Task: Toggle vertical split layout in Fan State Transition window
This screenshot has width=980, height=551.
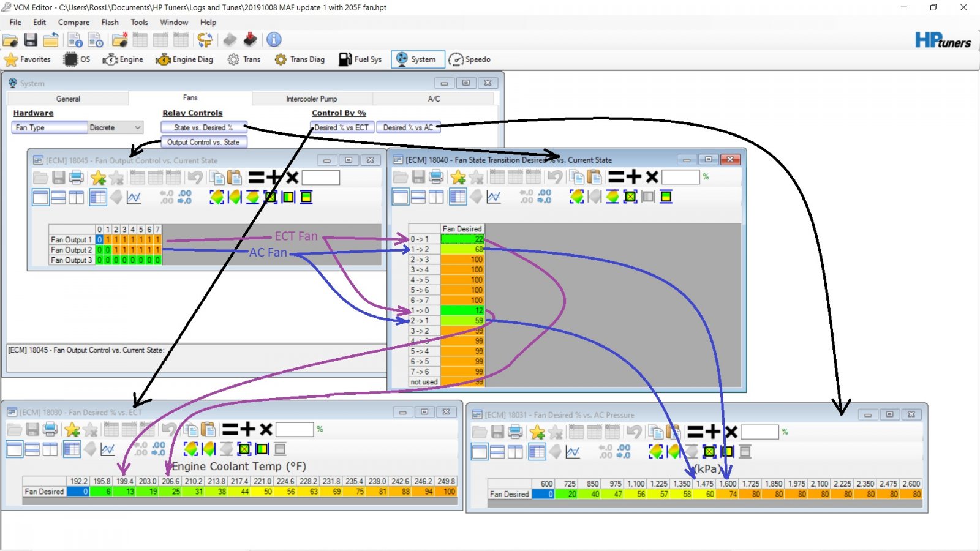Action: coord(436,197)
